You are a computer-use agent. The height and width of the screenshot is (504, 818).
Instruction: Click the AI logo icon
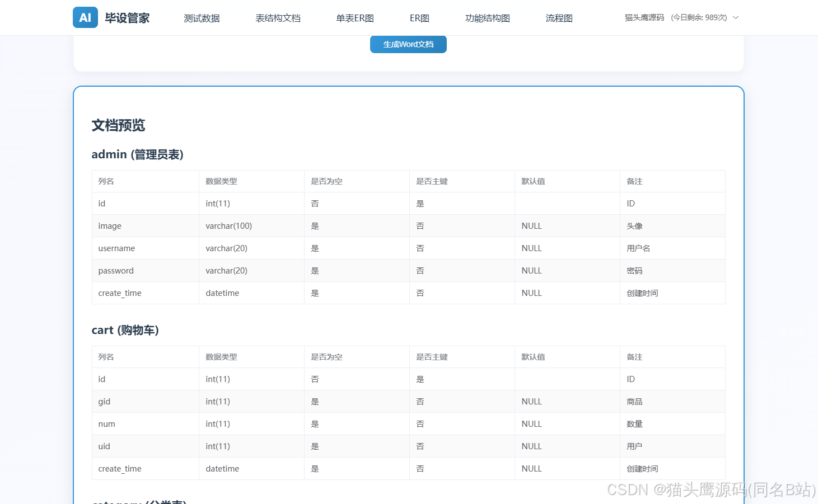click(85, 17)
